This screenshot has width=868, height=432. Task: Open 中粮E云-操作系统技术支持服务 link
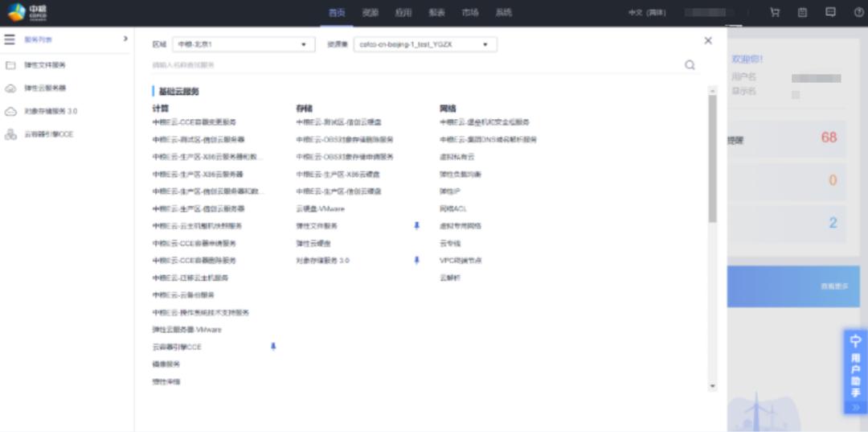[201, 312]
